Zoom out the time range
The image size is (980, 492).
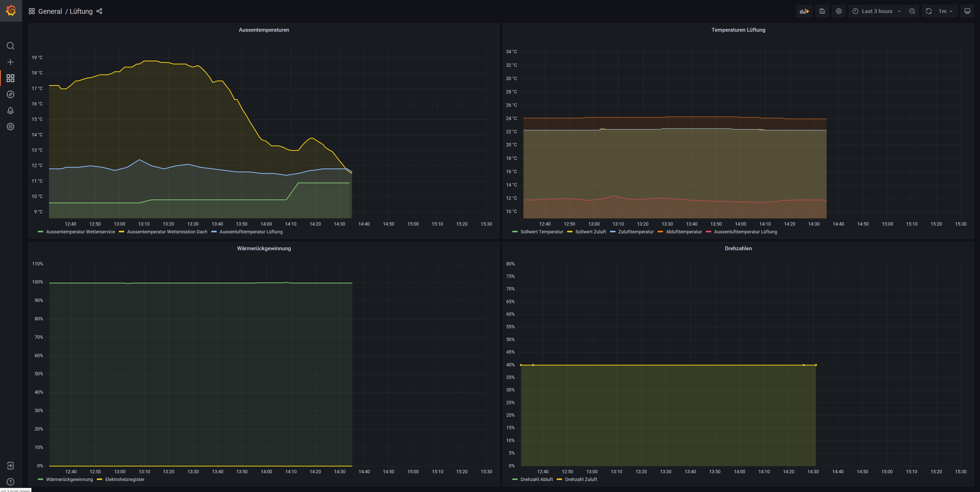click(912, 11)
